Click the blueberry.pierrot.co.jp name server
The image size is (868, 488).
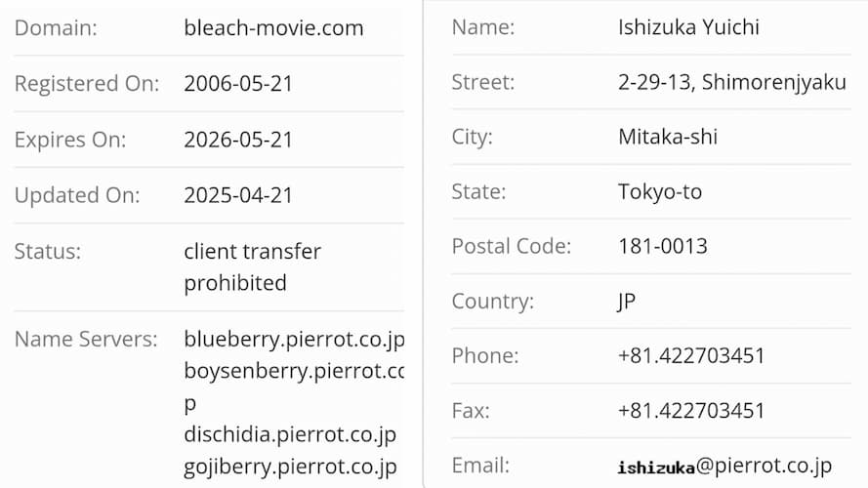294,340
